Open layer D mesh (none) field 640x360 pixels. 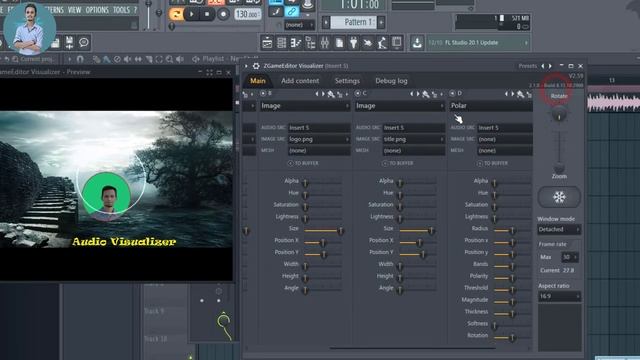pyautogui.click(x=505, y=151)
